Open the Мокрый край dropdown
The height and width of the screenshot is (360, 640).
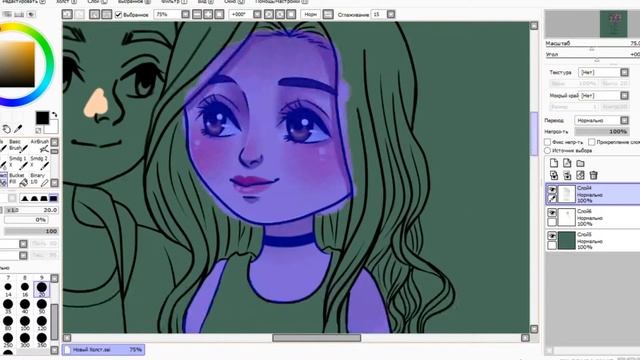(x=624, y=96)
